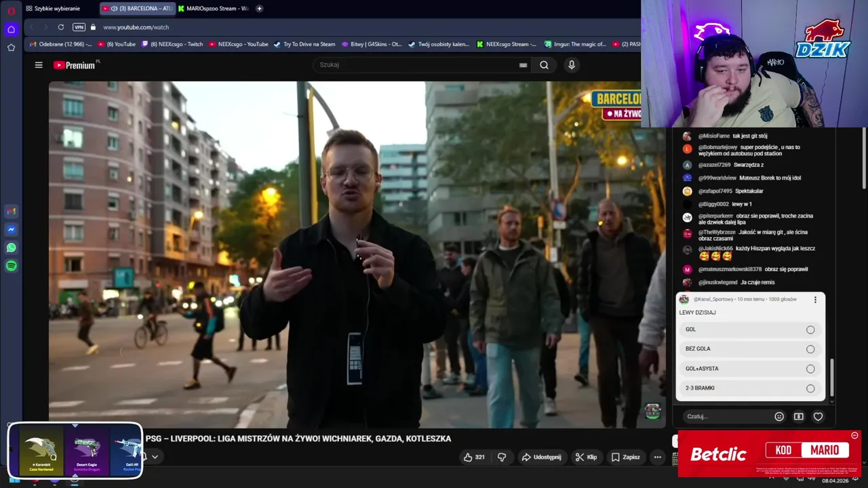
Task: Open Gmail Odebrane bookmark
Action: coord(60,44)
